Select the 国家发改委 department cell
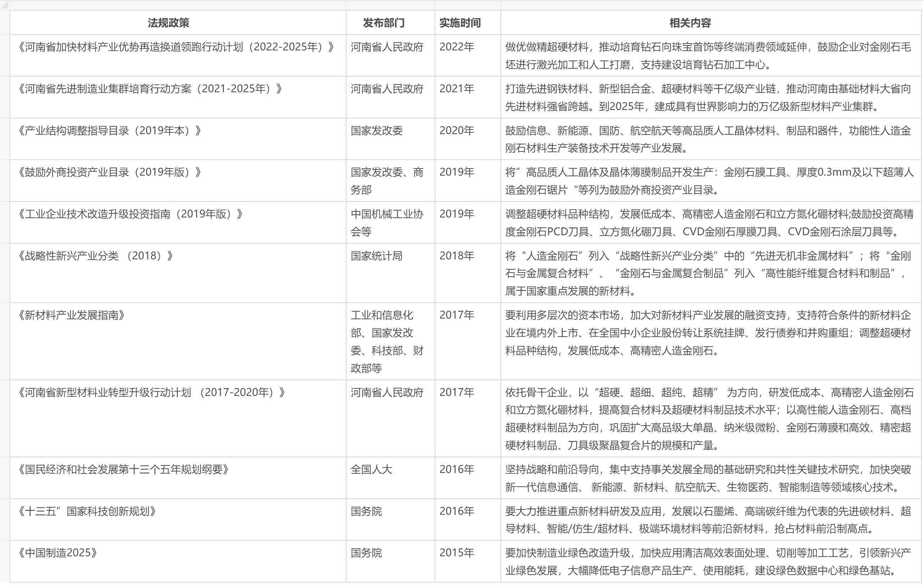The width and height of the screenshot is (924, 585). pyautogui.click(x=391, y=139)
